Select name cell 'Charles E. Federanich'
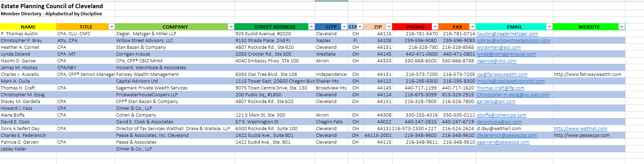The image size is (644, 164). (28, 135)
